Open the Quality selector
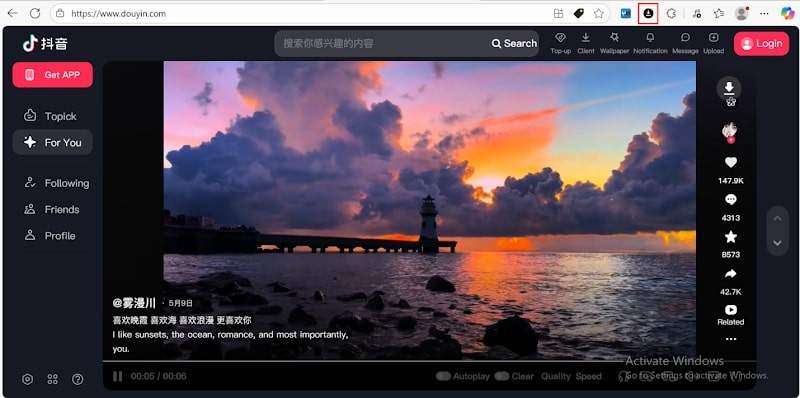 (x=556, y=376)
